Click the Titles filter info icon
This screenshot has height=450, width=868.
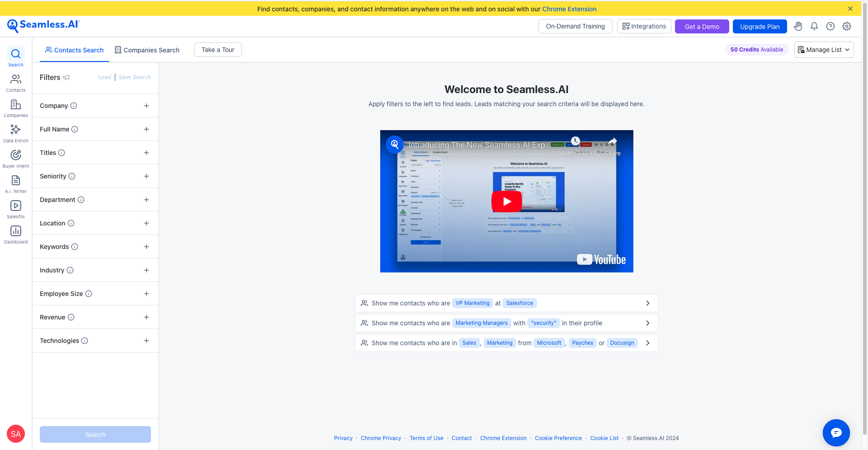[x=61, y=153]
